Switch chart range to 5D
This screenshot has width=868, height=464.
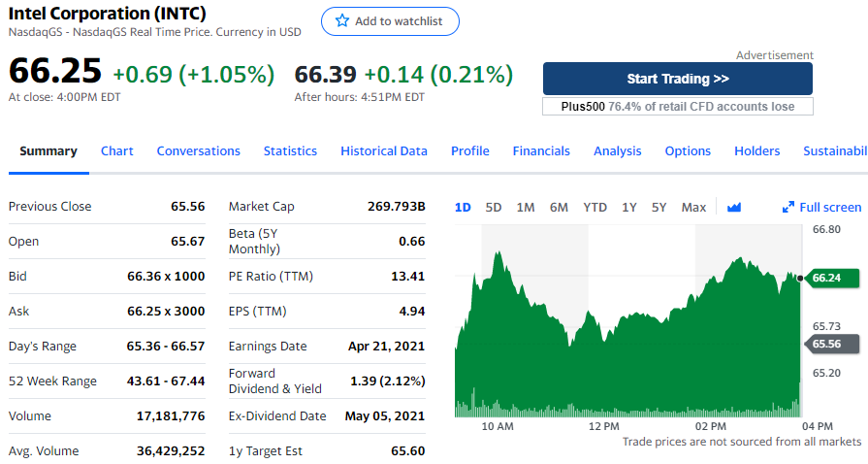(x=494, y=207)
